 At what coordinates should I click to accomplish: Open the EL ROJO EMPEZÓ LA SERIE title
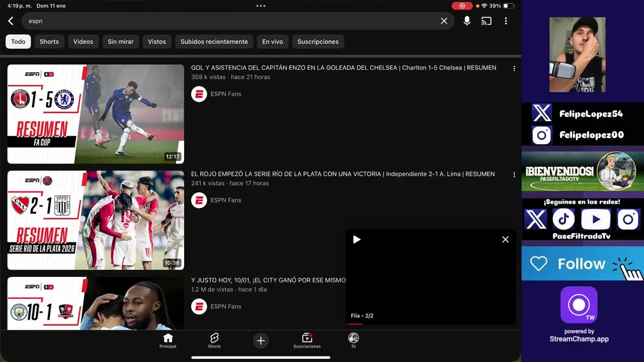[x=343, y=174]
